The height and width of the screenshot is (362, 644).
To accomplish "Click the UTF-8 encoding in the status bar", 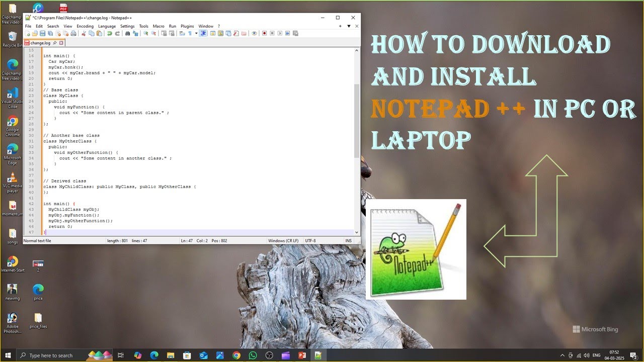I will (x=310, y=241).
